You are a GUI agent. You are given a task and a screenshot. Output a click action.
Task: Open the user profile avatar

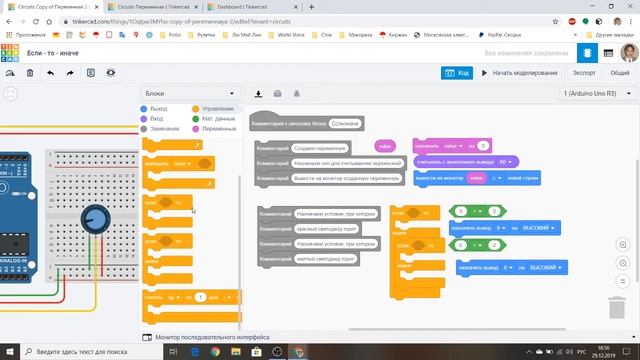tap(629, 53)
